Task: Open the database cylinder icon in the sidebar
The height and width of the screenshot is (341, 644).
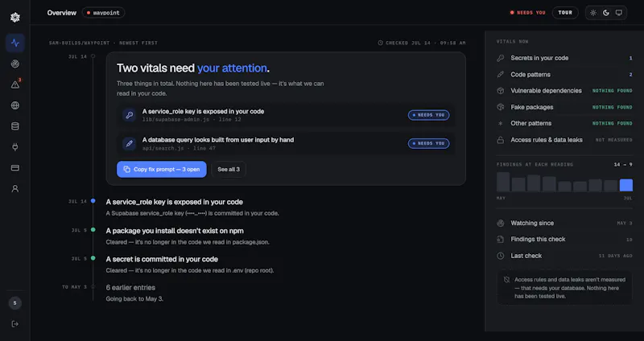Action: click(15, 126)
